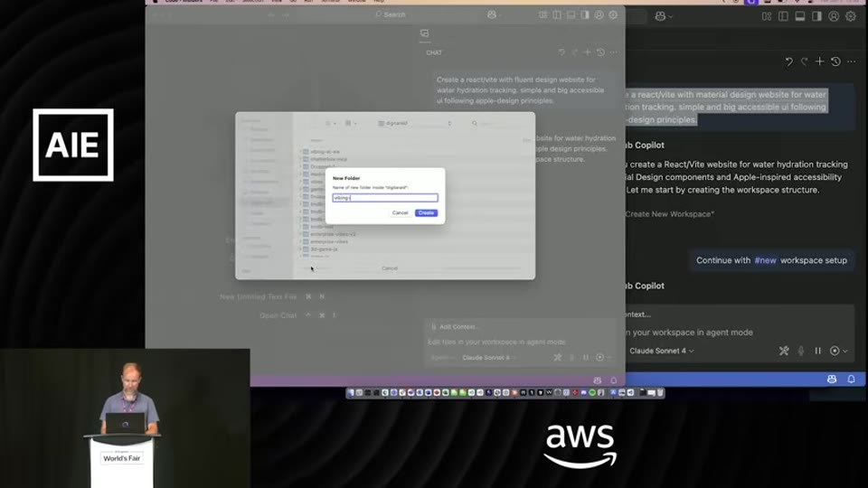Open Claude Sonnet 4 picker in left window

pos(489,358)
